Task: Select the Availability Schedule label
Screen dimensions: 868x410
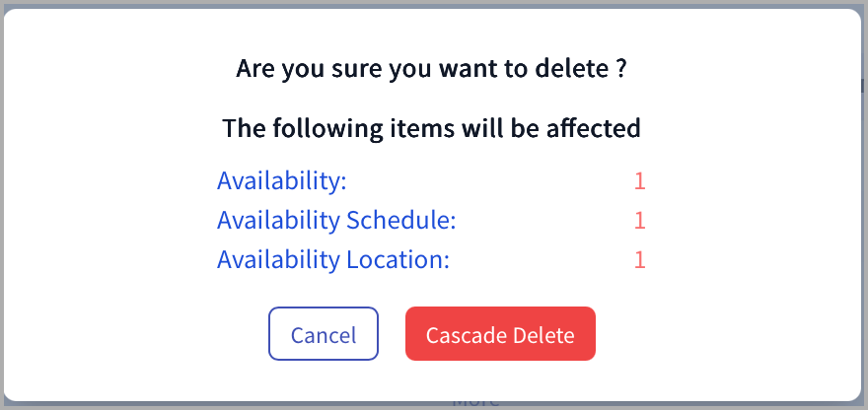Action: (x=336, y=220)
